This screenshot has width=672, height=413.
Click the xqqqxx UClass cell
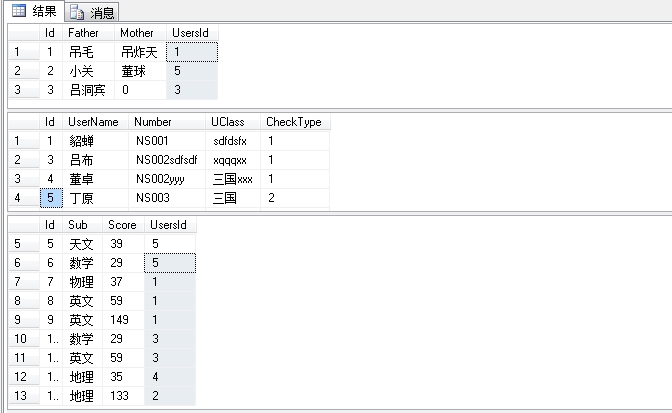coord(233,160)
